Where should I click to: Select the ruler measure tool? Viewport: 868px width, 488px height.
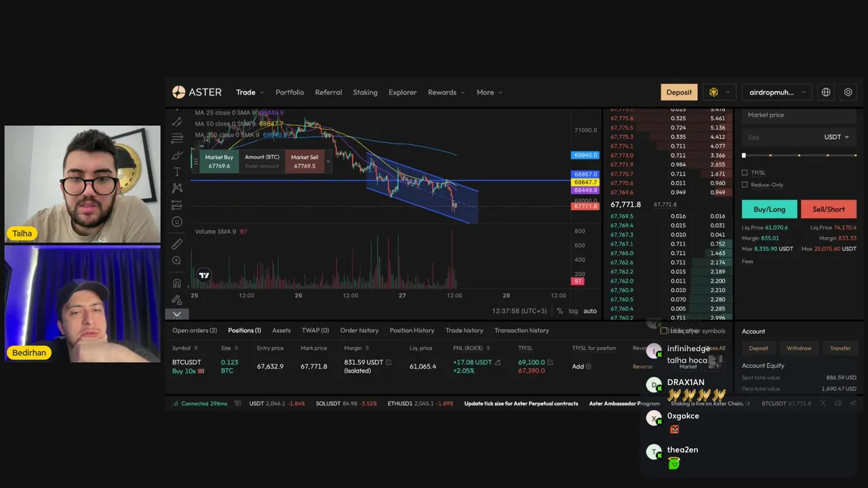pos(177,244)
